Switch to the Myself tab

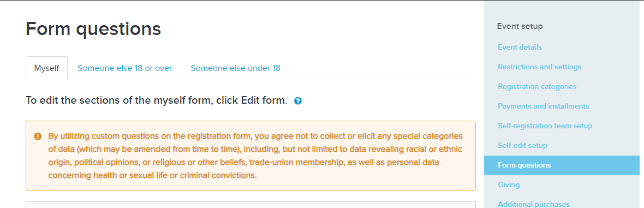[x=46, y=68]
